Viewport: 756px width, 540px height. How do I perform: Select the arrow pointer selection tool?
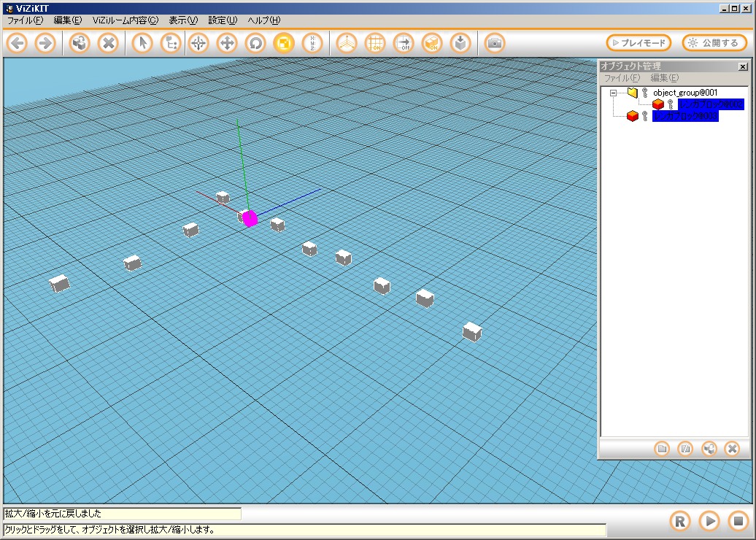coord(142,43)
